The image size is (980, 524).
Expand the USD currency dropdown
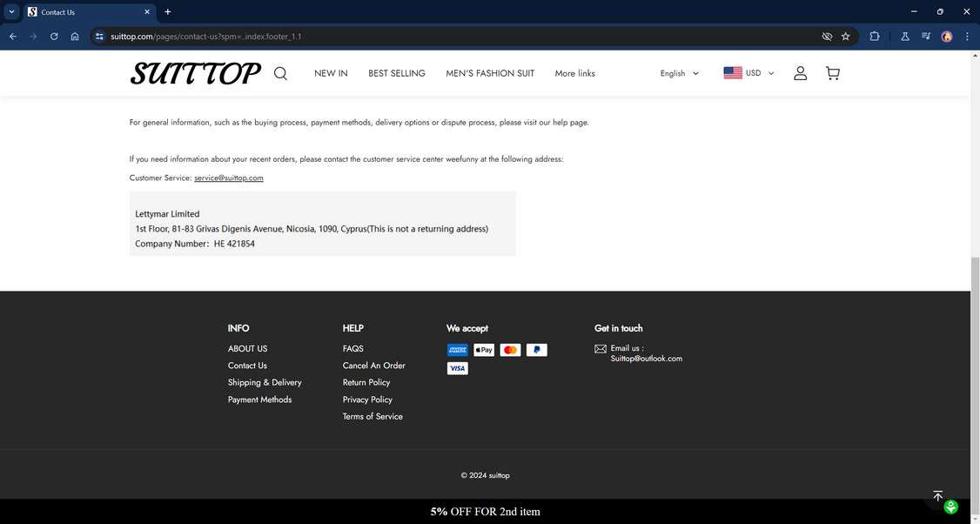click(760, 73)
